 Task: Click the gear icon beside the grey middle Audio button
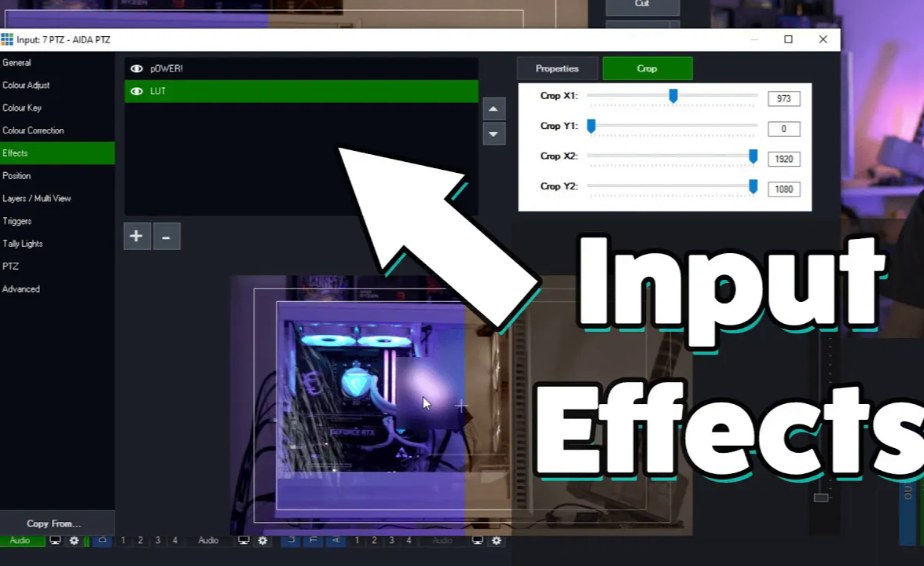(262, 541)
